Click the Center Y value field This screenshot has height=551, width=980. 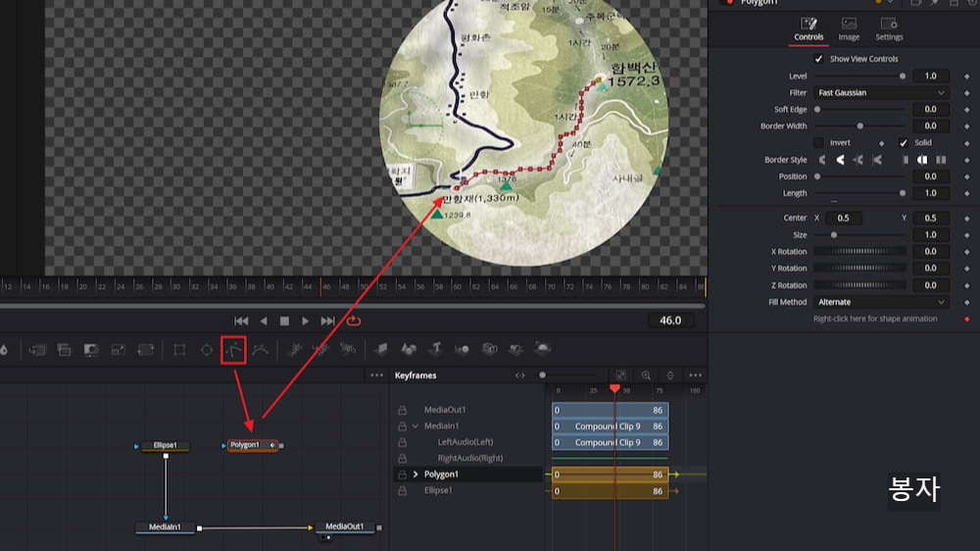pos(931,219)
